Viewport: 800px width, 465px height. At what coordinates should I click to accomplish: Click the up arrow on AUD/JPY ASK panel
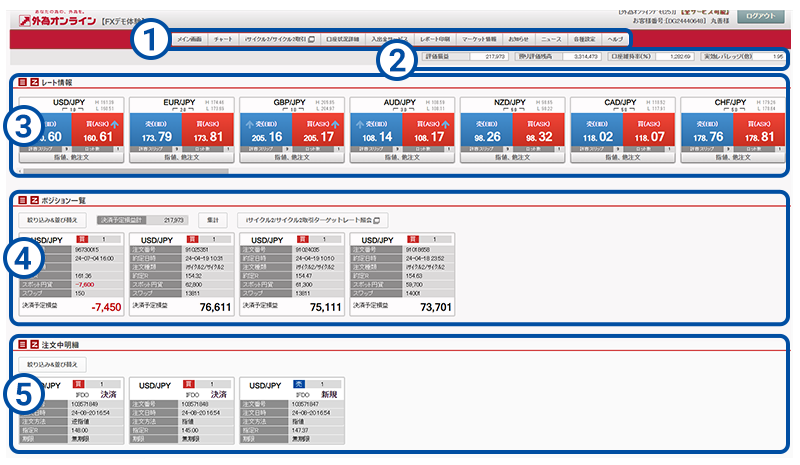click(x=445, y=124)
